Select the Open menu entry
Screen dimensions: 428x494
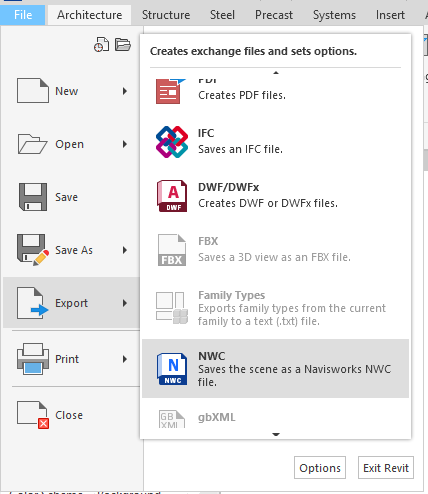(71, 144)
